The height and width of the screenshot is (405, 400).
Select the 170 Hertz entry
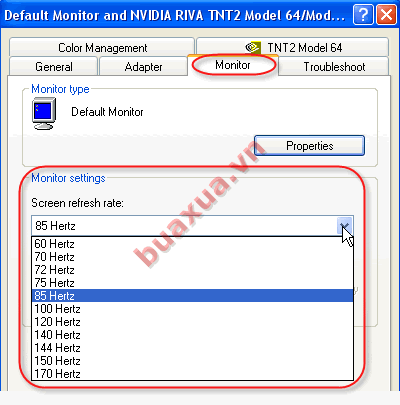(x=192, y=374)
